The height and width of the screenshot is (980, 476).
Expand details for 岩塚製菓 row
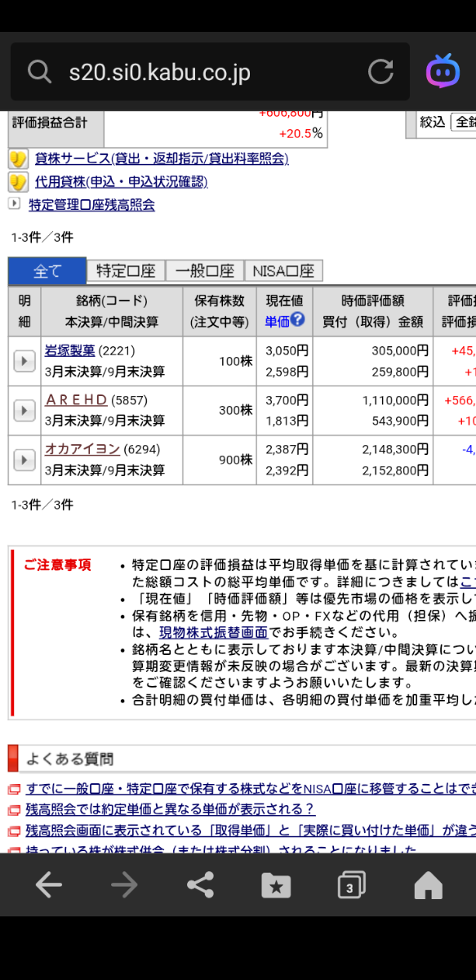click(24, 361)
